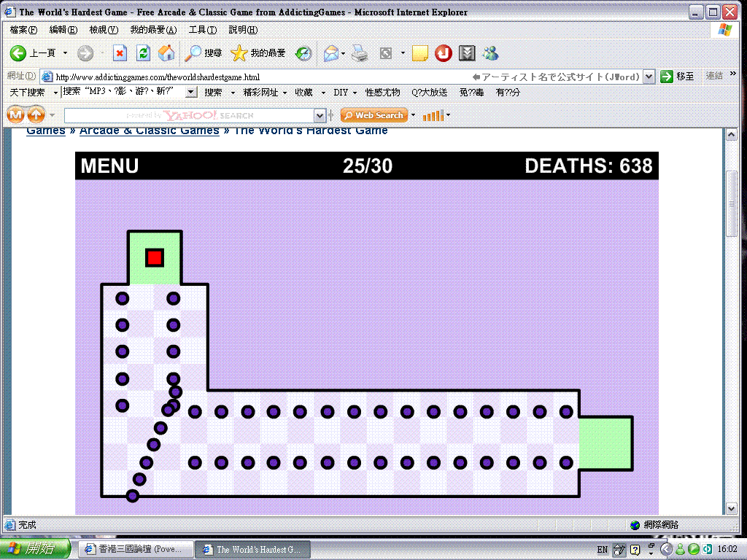Image resolution: width=747 pixels, height=560 pixels.
Task: Click the DEATHS: 638 counter text
Action: coord(589,166)
